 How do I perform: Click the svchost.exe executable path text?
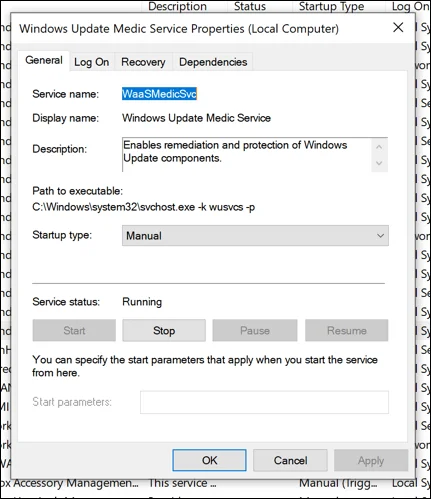coord(144,207)
